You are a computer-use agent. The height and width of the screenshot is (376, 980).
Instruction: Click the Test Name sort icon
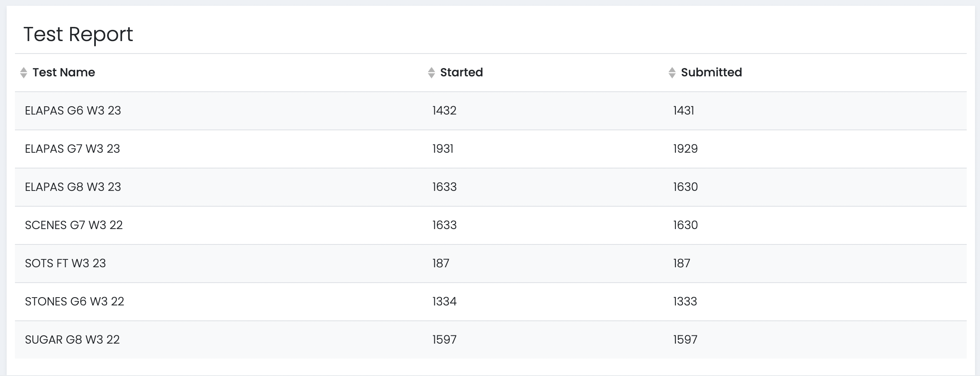(x=24, y=73)
